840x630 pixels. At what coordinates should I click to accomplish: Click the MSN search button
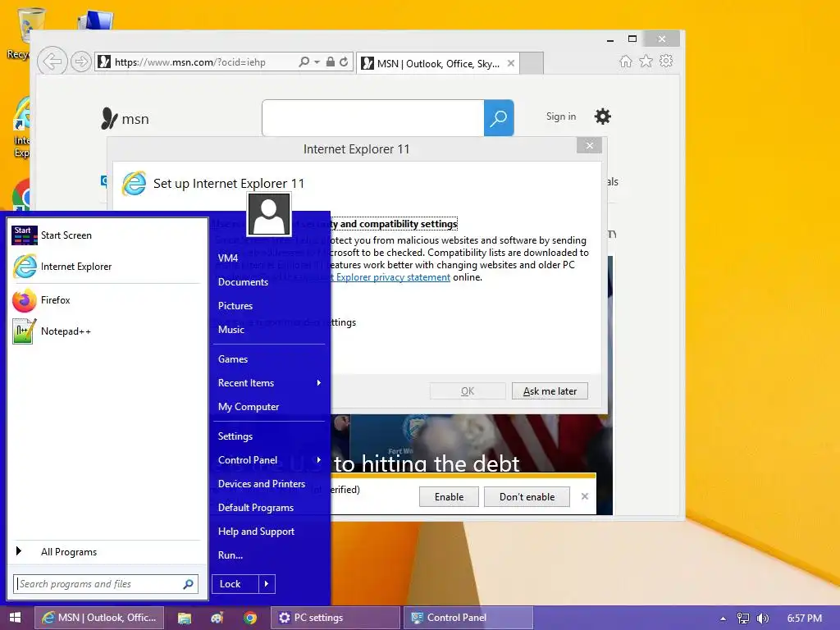coord(499,118)
